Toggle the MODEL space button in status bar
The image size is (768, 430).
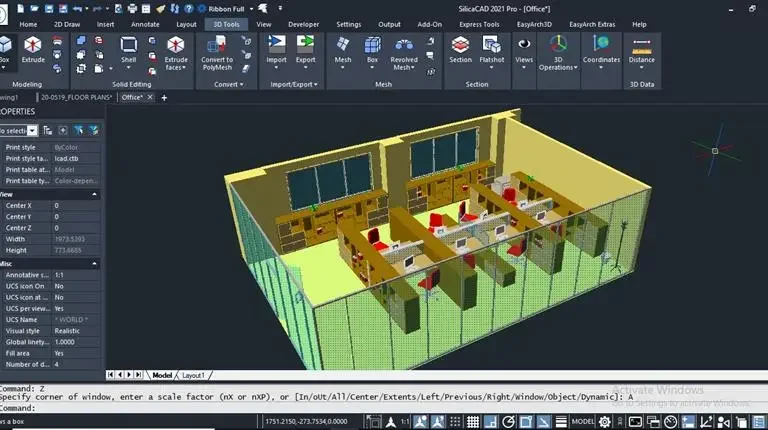583,422
